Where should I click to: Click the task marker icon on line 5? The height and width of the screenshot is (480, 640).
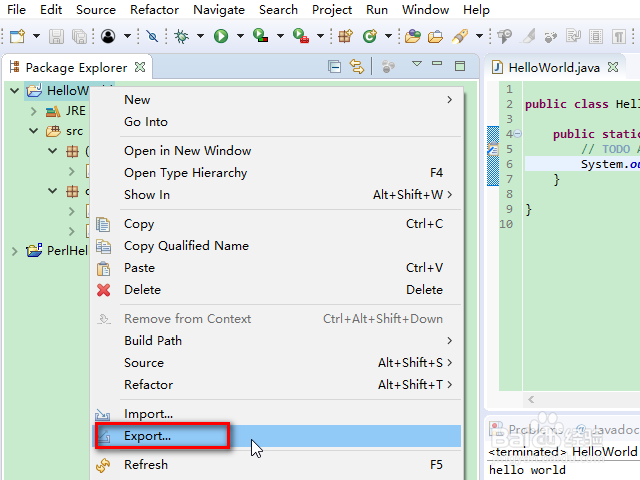pos(493,149)
